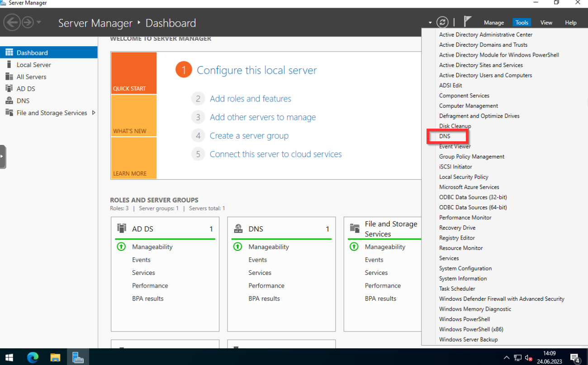Open Performance in the DNS tile
588x365 pixels.
click(x=266, y=286)
